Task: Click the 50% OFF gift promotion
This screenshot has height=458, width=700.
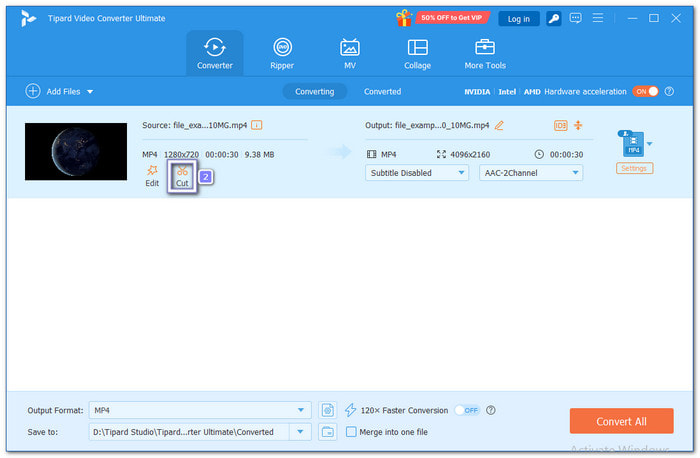Action: coord(442,18)
